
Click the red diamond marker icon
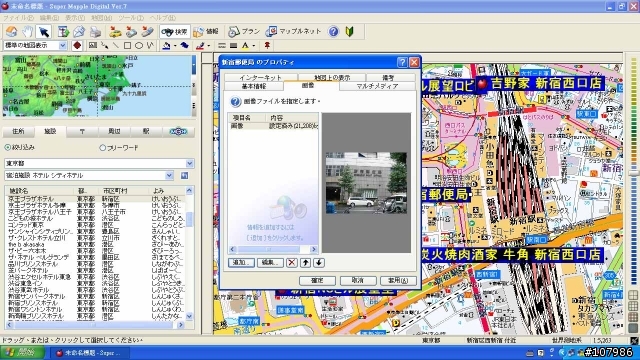coord(77,45)
